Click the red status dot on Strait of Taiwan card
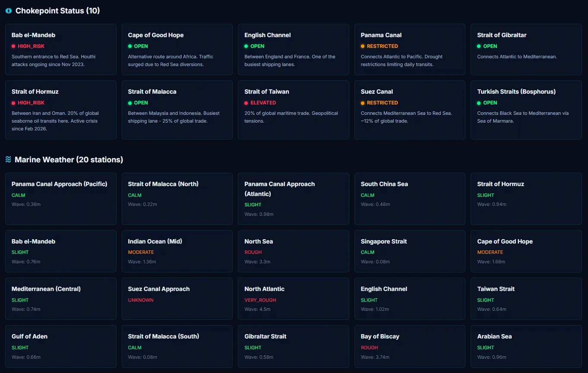 [246, 103]
